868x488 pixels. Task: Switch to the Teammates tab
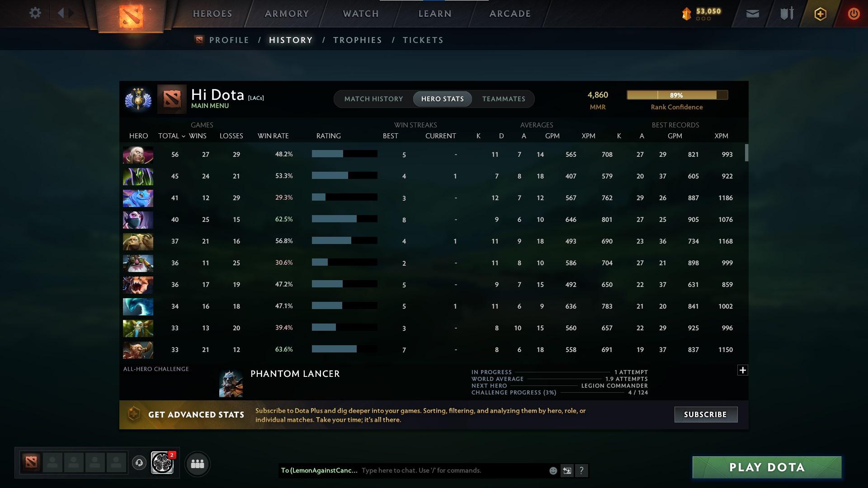point(503,99)
